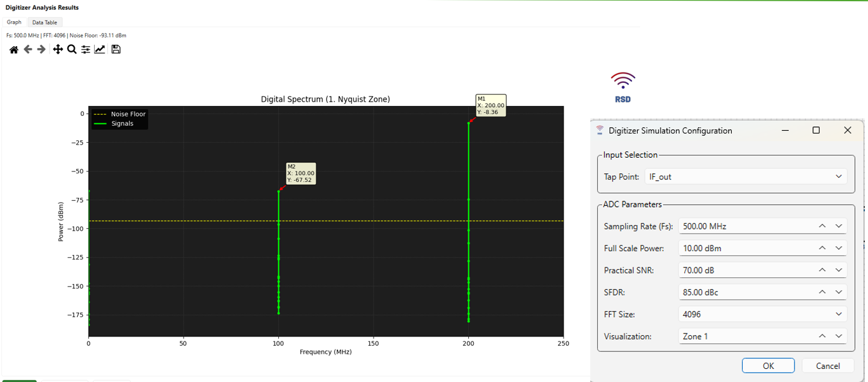Click the green signal peak at 200 MHz

click(468, 123)
